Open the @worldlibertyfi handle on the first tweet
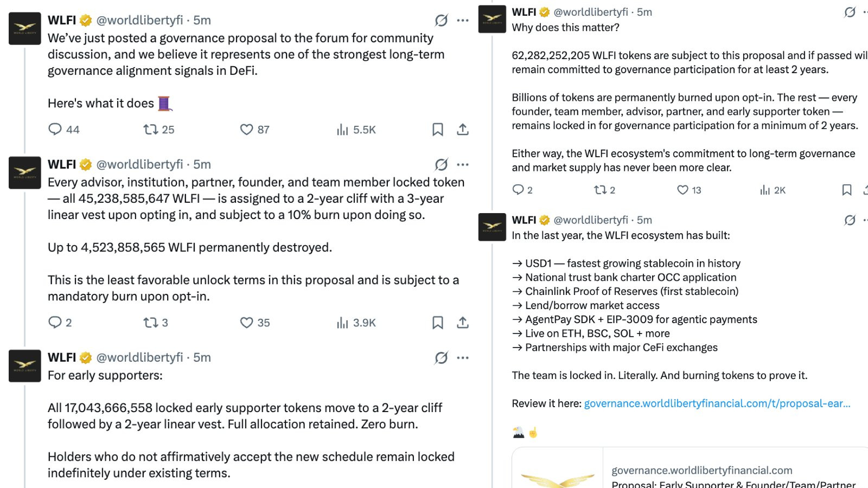This screenshot has height=488, width=868. tap(139, 21)
